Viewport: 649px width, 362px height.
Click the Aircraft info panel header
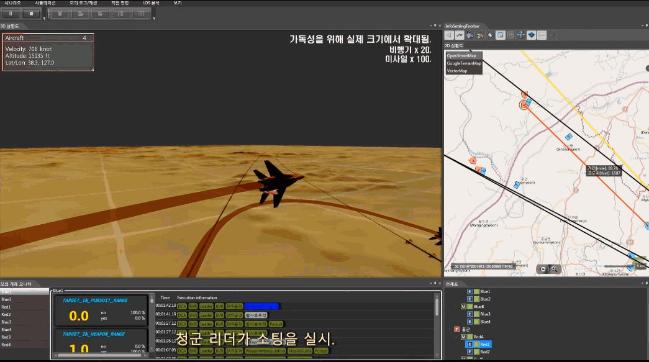coord(48,38)
